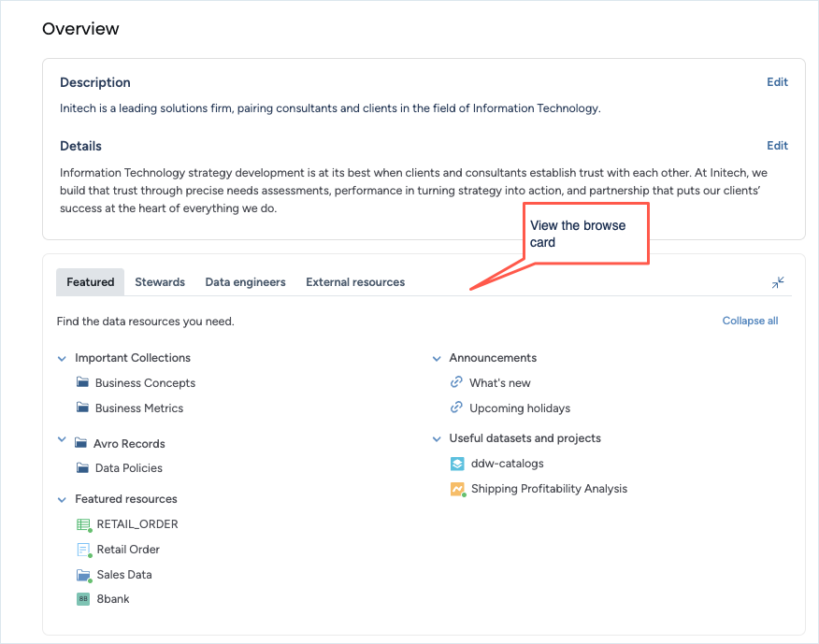Click the RETAIL_ORDER table icon
819x644 pixels.
[x=83, y=524]
